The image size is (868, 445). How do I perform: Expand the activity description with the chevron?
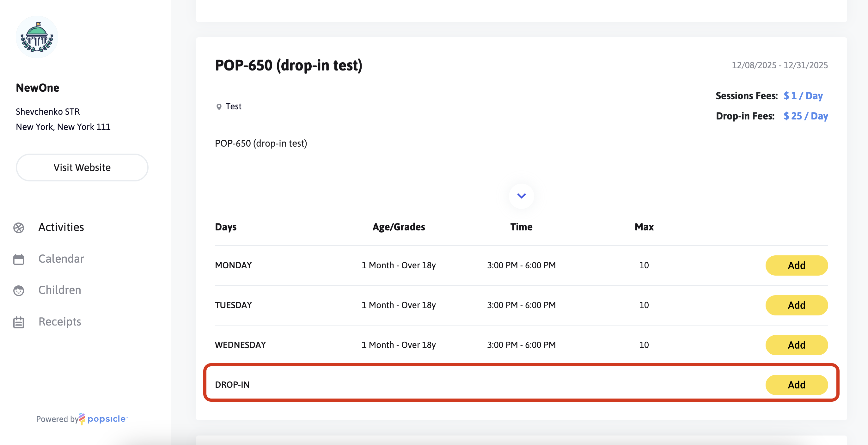[521, 196]
